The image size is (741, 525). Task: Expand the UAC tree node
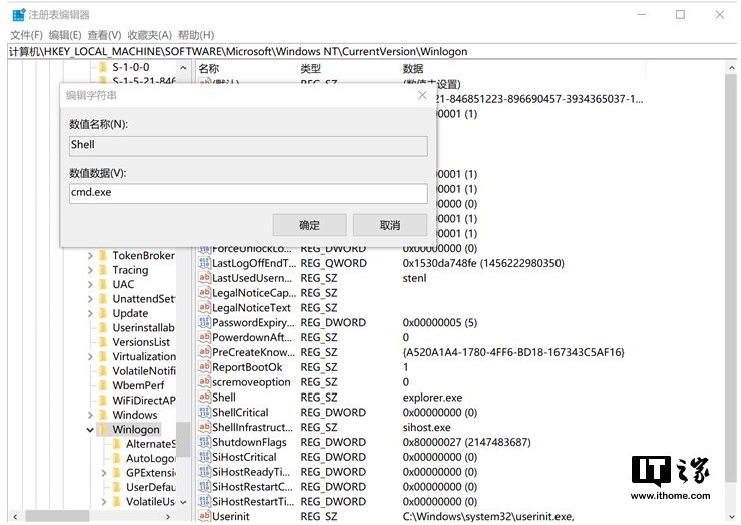(x=90, y=284)
